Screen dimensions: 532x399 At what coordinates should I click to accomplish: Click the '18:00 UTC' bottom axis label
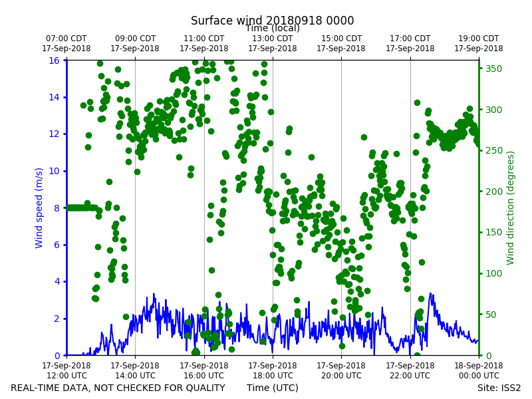pos(273,376)
